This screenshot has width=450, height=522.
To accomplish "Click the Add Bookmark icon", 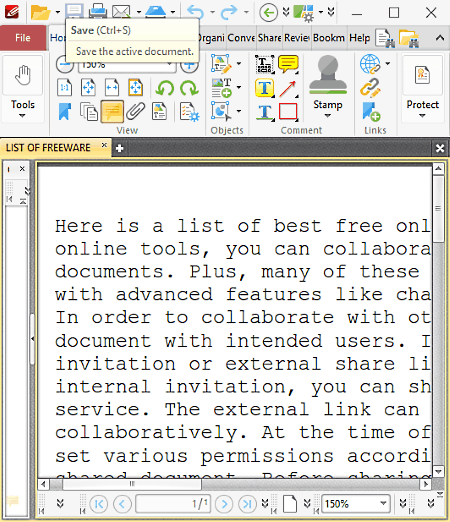I will pyautogui.click(x=371, y=112).
